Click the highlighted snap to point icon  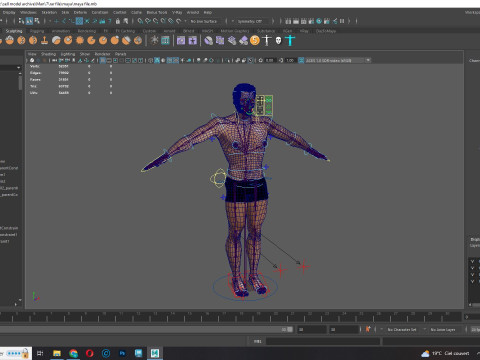[79, 21]
